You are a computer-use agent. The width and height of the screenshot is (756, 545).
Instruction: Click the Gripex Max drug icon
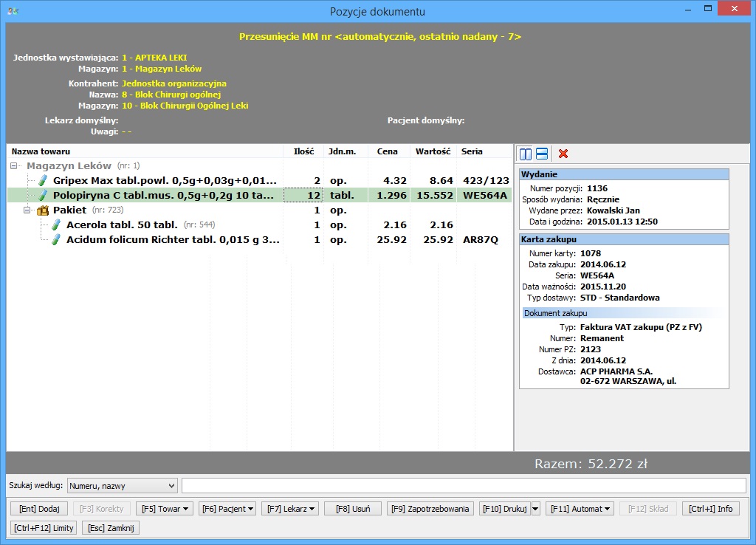click(43, 180)
